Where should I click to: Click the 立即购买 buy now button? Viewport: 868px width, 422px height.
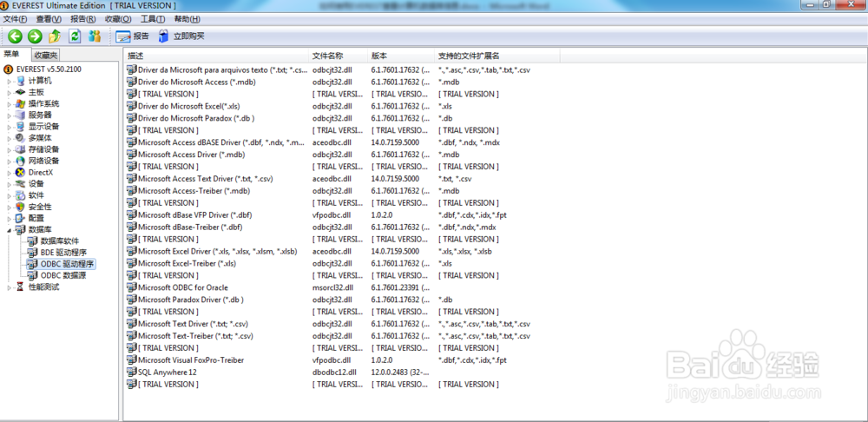coord(181,36)
